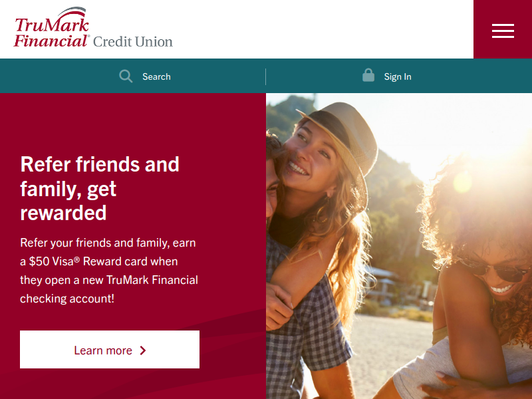Select the Search label in the teal bar

click(156, 76)
